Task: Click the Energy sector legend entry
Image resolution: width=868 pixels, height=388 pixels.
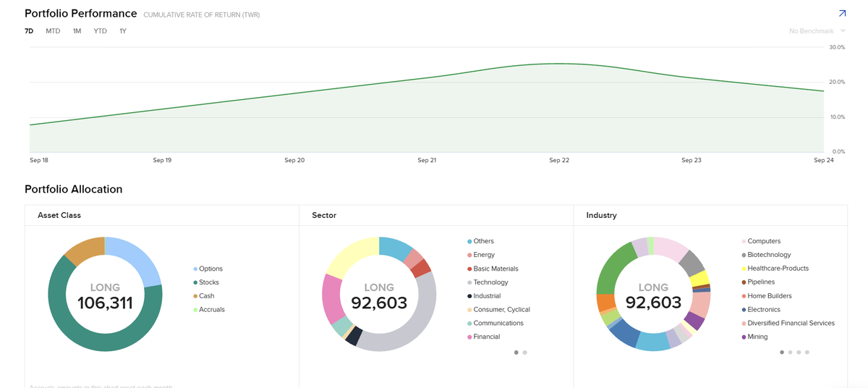Action: 481,255
